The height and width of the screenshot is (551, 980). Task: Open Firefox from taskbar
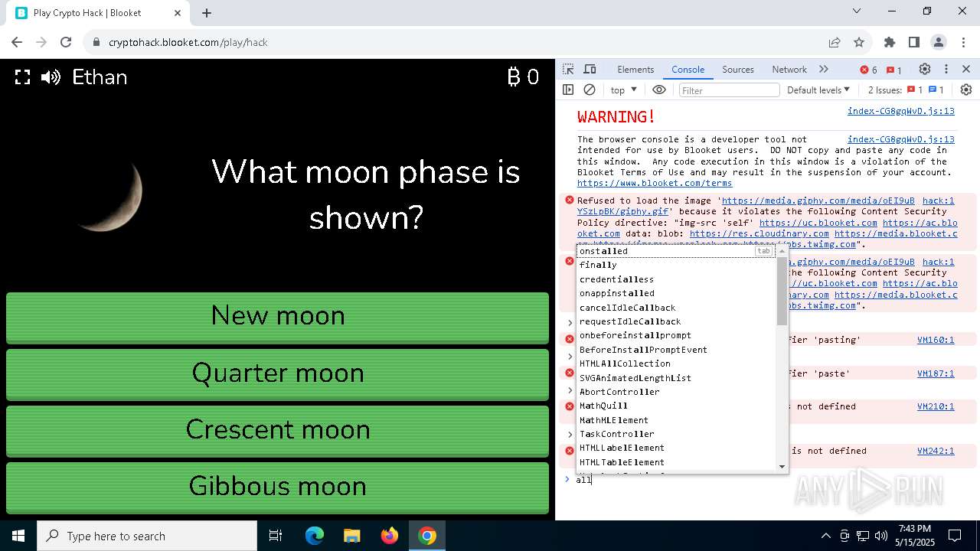coord(390,536)
